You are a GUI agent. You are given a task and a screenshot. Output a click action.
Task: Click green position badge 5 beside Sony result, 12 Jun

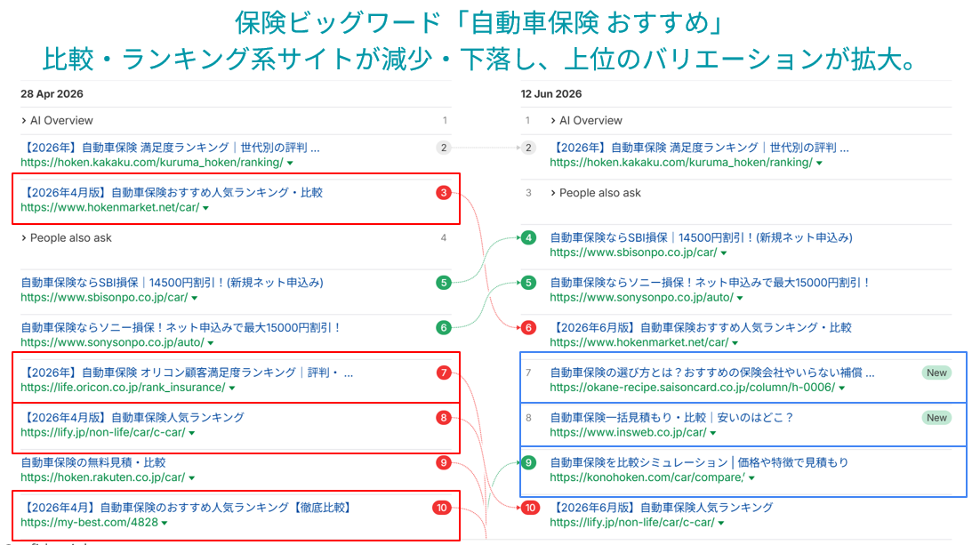(529, 283)
